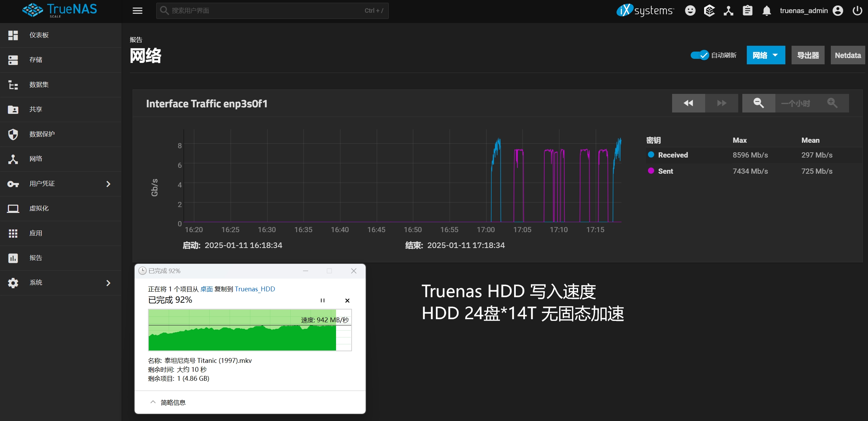
Task: Open Datasets in sidebar (数据集)
Action: pyautogui.click(x=61, y=85)
